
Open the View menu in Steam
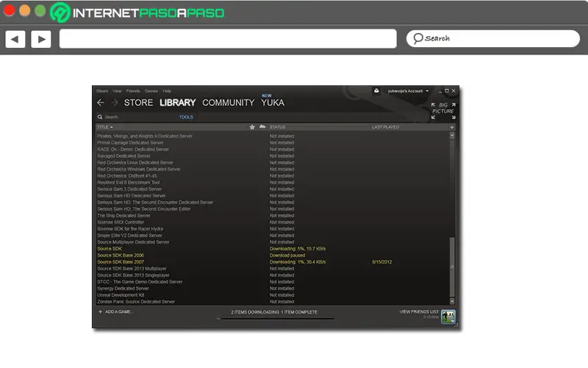[117, 91]
